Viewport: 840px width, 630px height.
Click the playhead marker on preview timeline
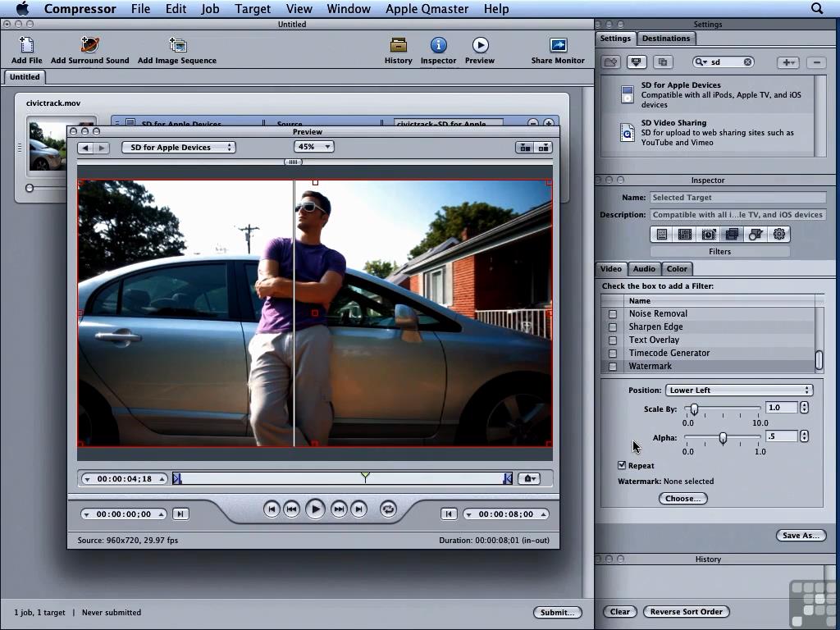click(x=365, y=477)
